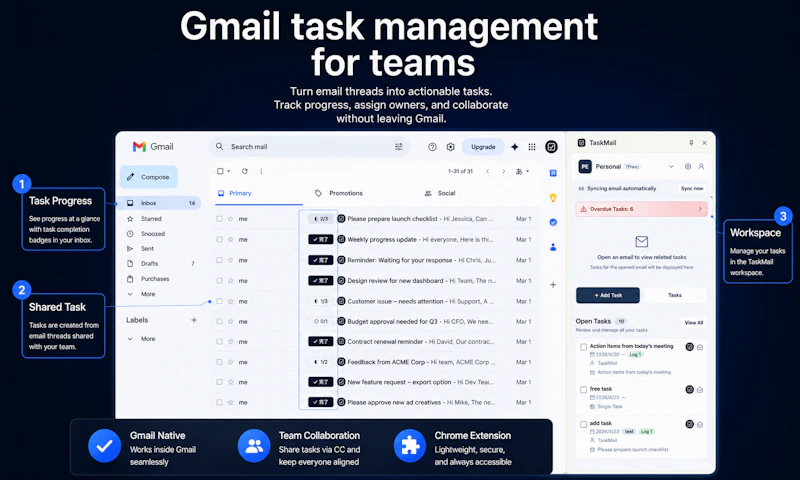Click email icon on 'free task' item
Image resolution: width=800 pixels, height=480 pixels.
pyautogui.click(x=700, y=390)
